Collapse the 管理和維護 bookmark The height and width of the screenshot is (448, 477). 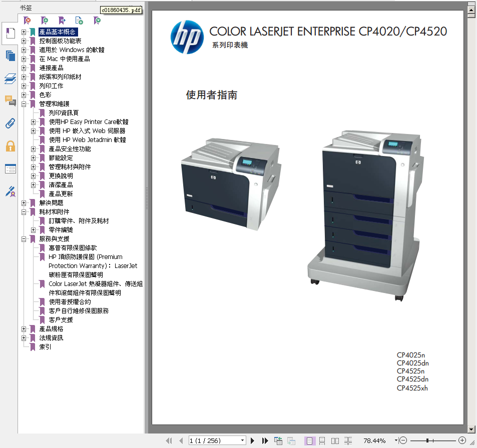click(x=24, y=104)
